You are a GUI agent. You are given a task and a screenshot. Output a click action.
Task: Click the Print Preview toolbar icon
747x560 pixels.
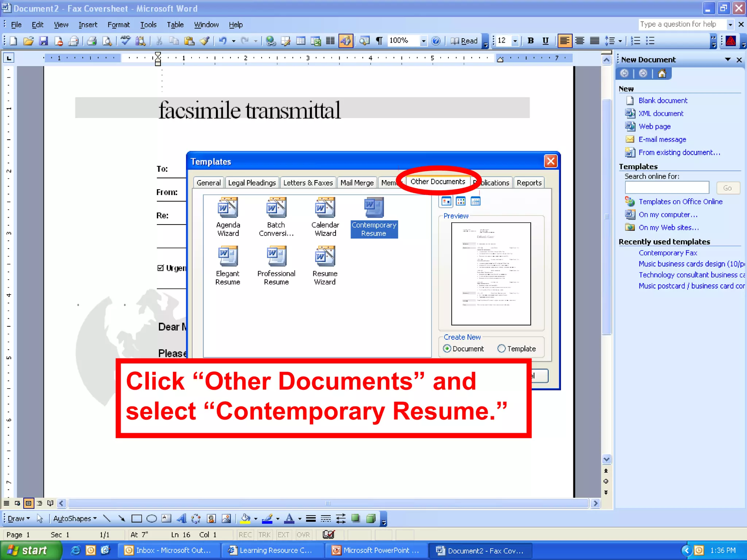107,41
